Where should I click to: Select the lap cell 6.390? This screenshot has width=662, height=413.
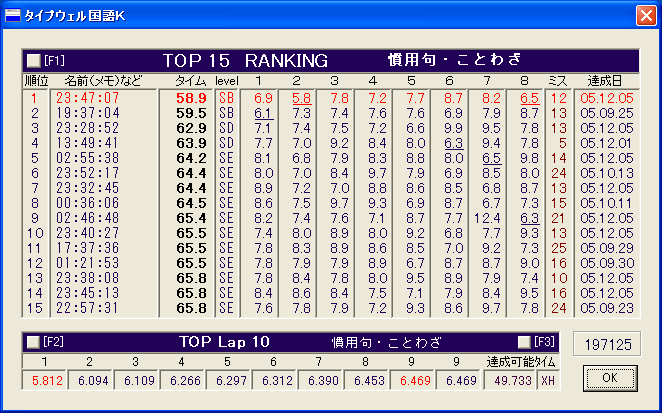[320, 380]
